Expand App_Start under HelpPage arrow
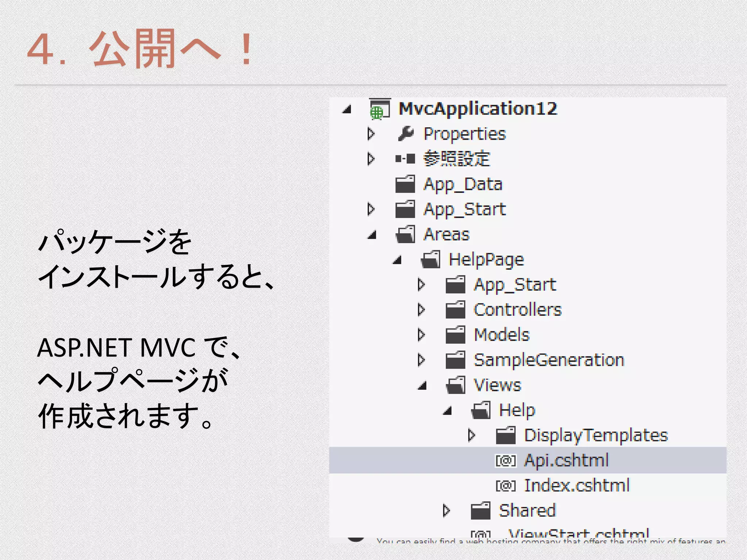Viewport: 747px width, 560px height. (x=421, y=285)
